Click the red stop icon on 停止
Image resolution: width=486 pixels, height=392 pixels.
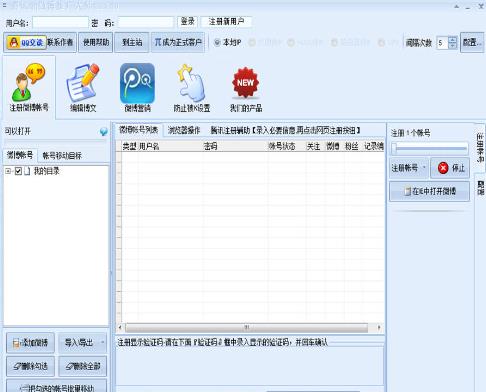pos(443,168)
